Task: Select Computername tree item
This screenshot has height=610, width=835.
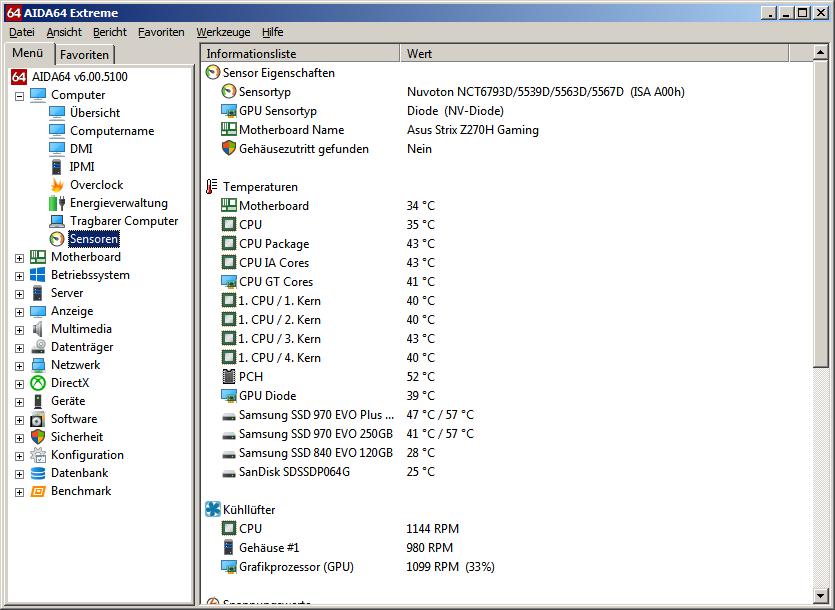Action: tap(112, 131)
